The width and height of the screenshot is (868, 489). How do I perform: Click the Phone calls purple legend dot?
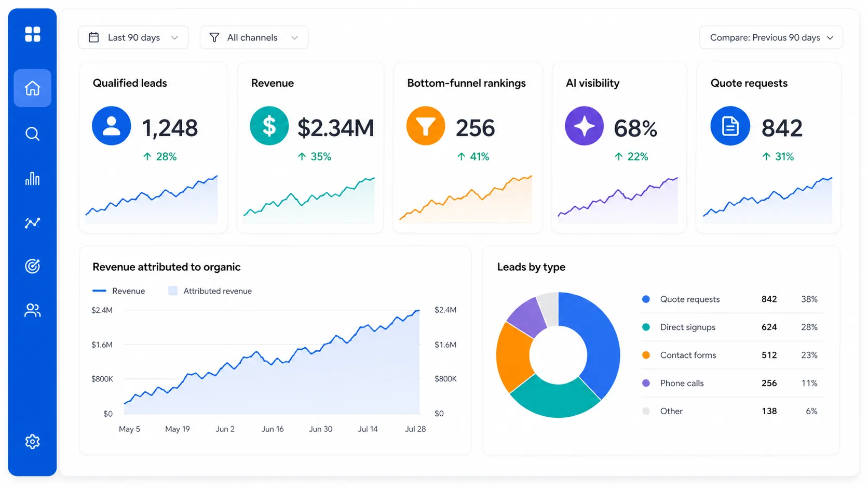[x=646, y=384]
